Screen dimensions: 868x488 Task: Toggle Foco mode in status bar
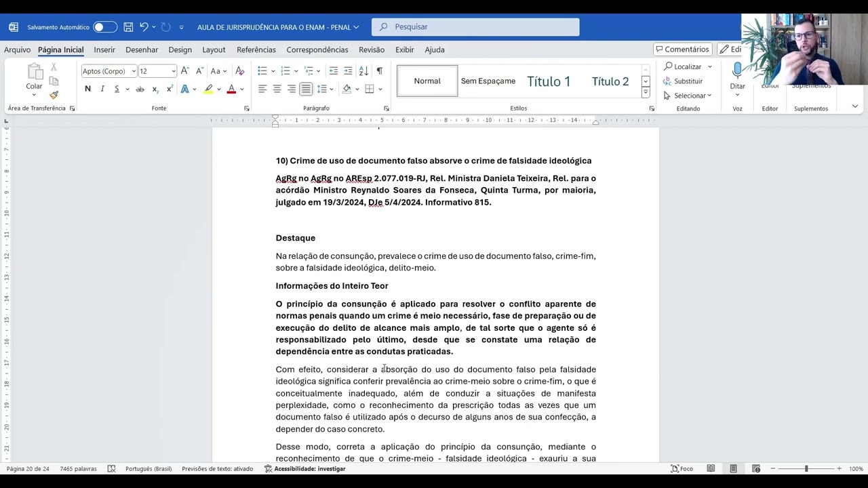(x=682, y=469)
